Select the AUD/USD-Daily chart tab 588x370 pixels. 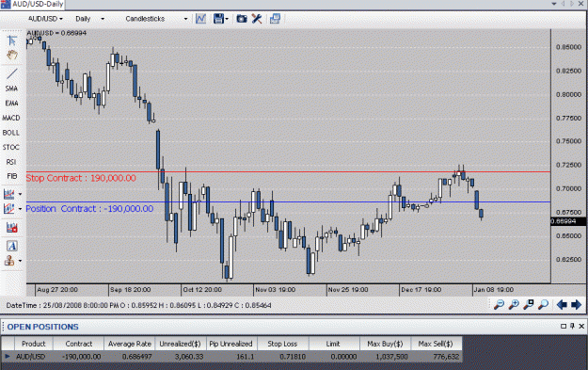pyautogui.click(x=33, y=5)
